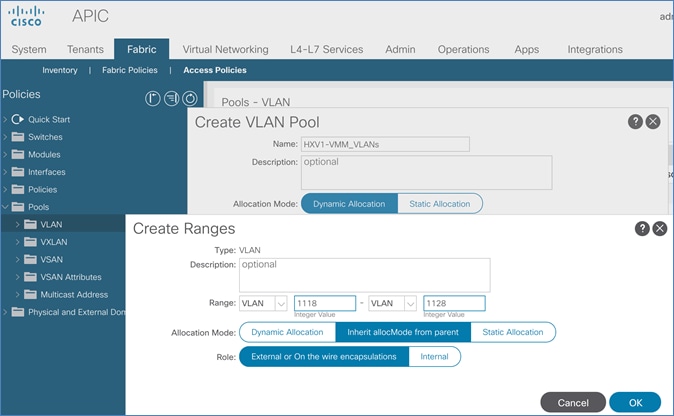Expand the Quick Start tree node
Image resolution: width=674 pixels, height=416 pixels.
tap(5, 119)
